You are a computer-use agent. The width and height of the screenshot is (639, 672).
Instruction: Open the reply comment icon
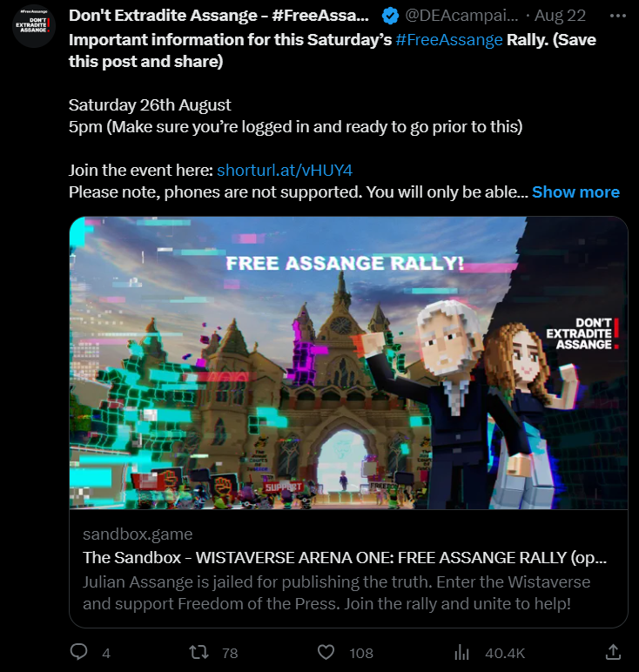click(x=79, y=652)
